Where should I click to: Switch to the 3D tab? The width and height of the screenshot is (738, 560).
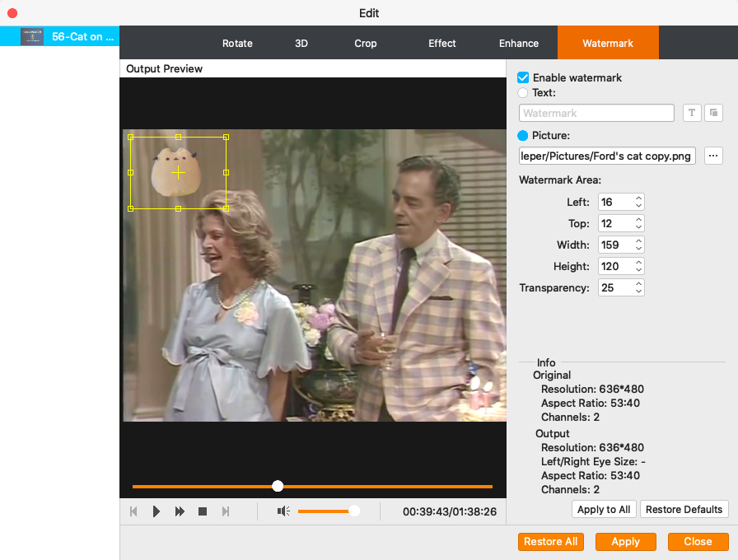click(301, 44)
